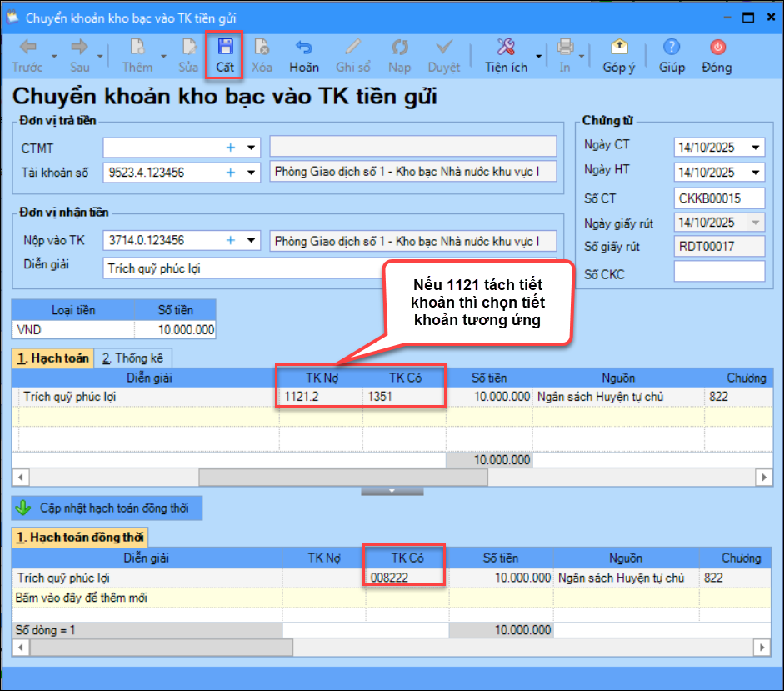Select the Hạch toán đồng thời tab
784x691 pixels.
[x=80, y=538]
